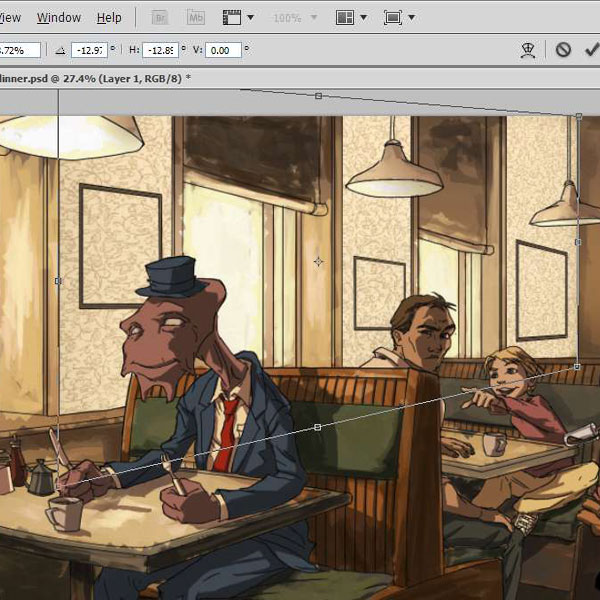Launch Bridge with the Br icon
The height and width of the screenshot is (600, 600).
(x=160, y=18)
